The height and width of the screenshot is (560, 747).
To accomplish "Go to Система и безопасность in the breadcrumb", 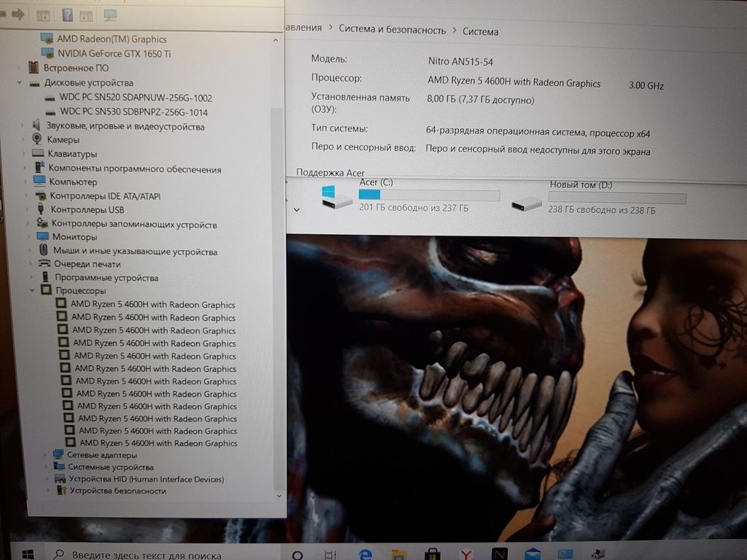I will [392, 29].
